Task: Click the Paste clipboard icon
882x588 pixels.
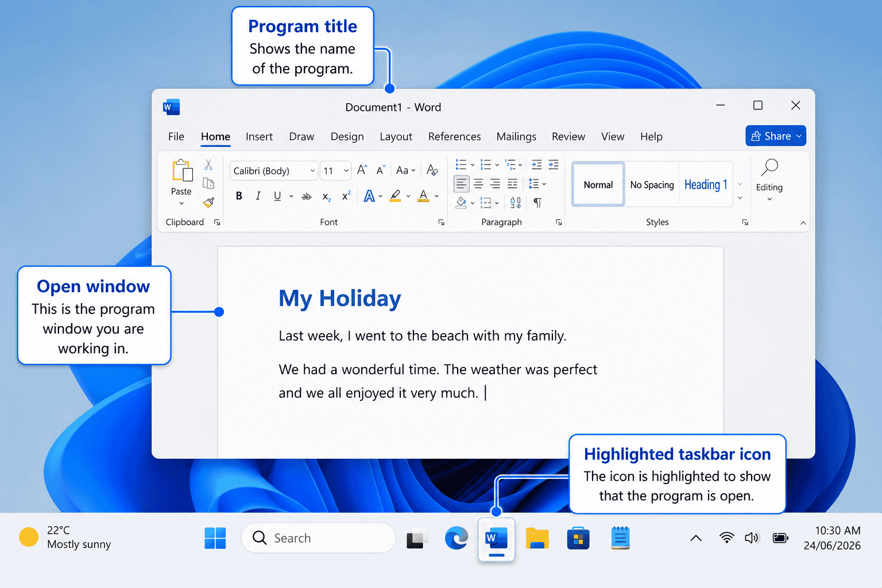Action: [x=181, y=171]
